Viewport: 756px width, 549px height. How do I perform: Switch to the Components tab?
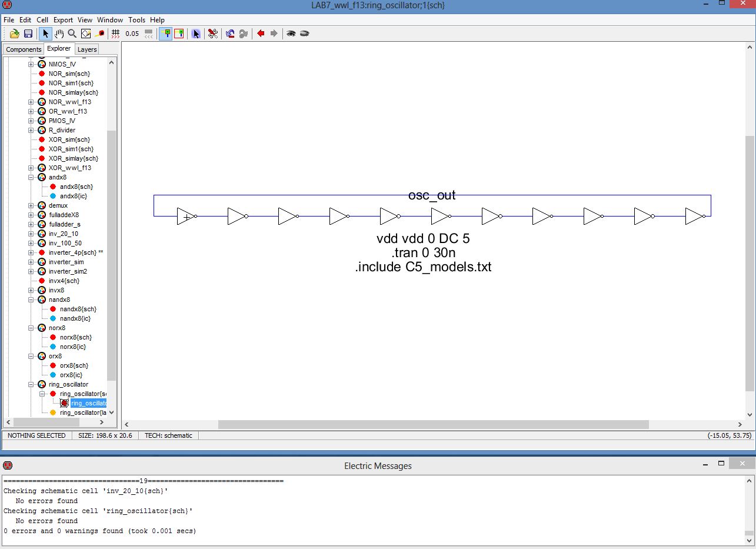coord(24,49)
